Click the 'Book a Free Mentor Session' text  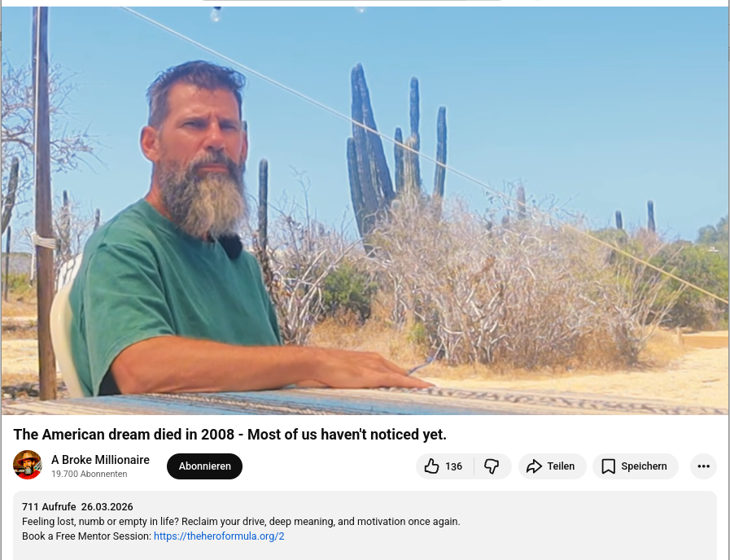coord(86,536)
